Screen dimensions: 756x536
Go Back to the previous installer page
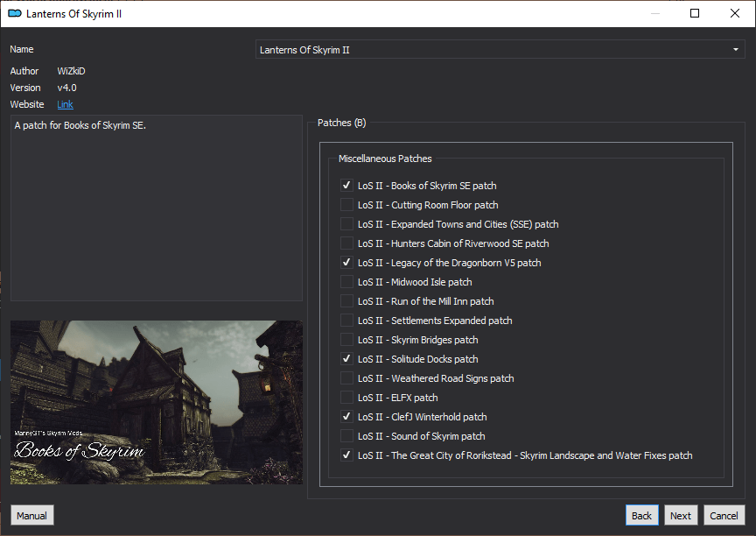tap(641, 515)
